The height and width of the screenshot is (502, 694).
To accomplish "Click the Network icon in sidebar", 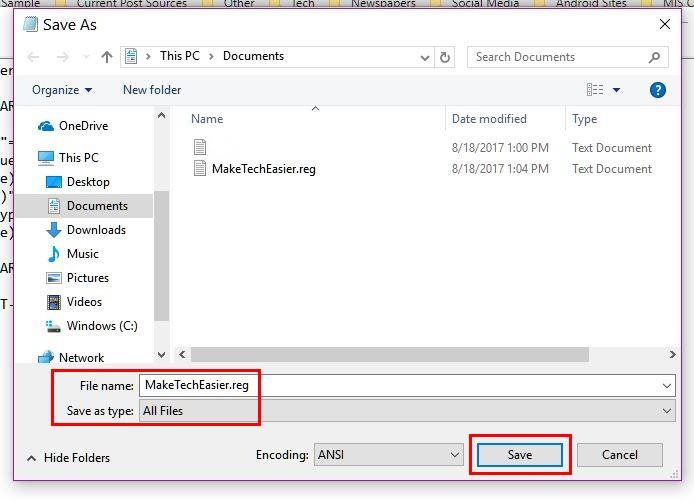I will click(x=46, y=357).
